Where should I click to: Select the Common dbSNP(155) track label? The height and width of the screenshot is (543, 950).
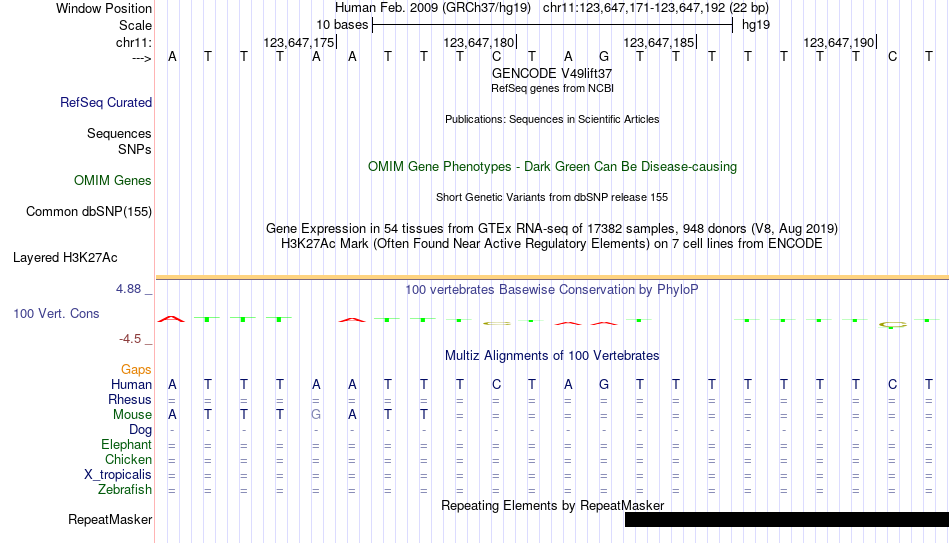pyautogui.click(x=89, y=212)
